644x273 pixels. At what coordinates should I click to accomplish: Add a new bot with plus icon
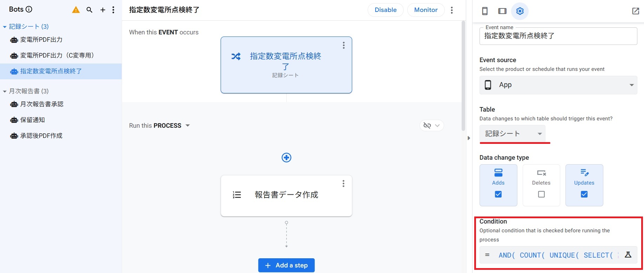click(x=103, y=10)
